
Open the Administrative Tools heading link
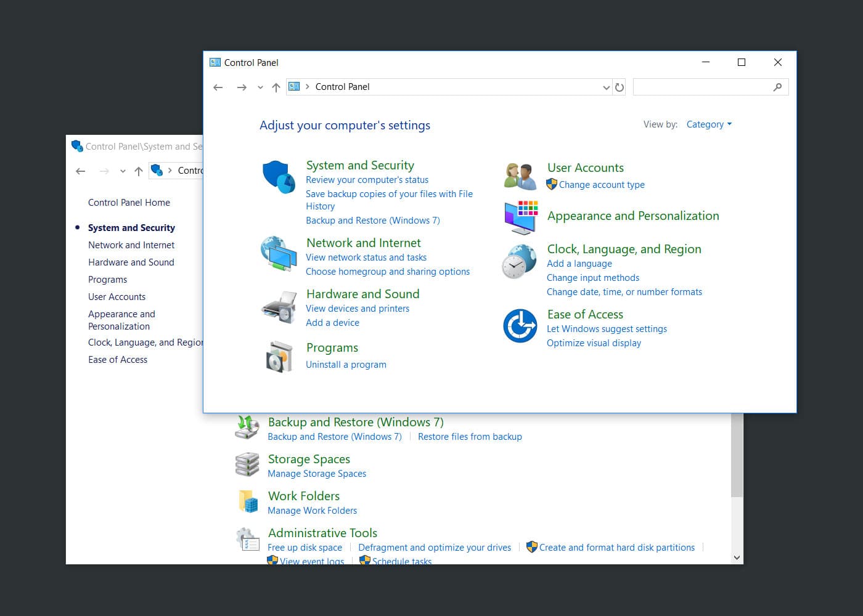click(x=322, y=533)
